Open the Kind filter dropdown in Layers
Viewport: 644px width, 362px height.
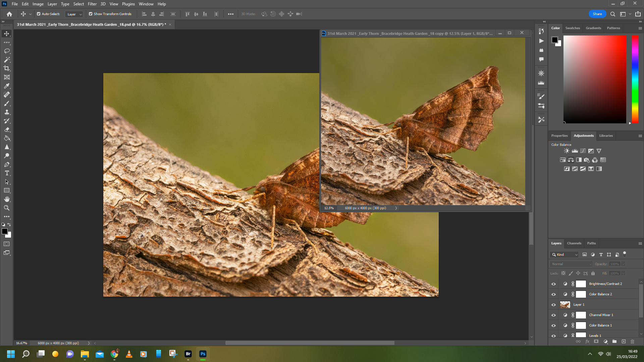[x=565, y=255]
